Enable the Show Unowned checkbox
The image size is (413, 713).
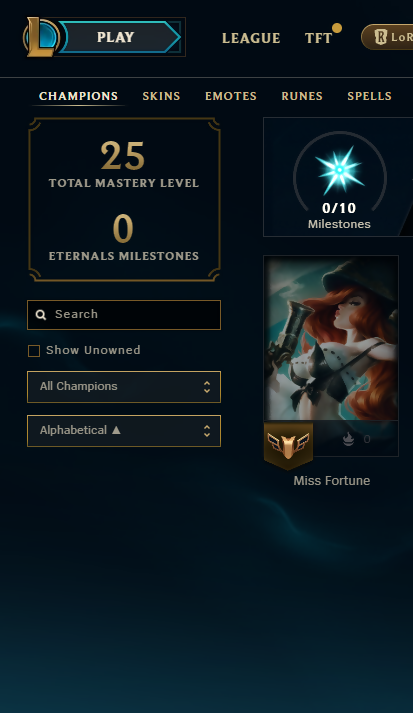point(34,351)
